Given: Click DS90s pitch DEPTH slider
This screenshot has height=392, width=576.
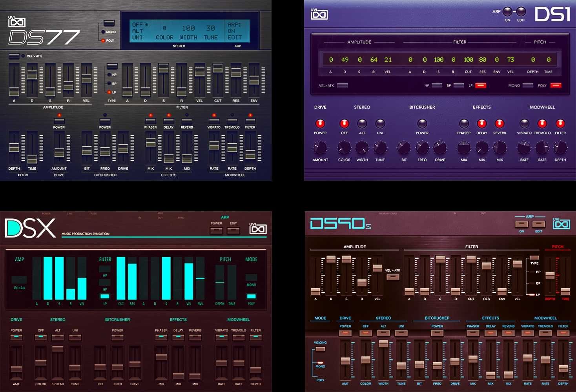Looking at the screenshot, I should pos(550,276).
